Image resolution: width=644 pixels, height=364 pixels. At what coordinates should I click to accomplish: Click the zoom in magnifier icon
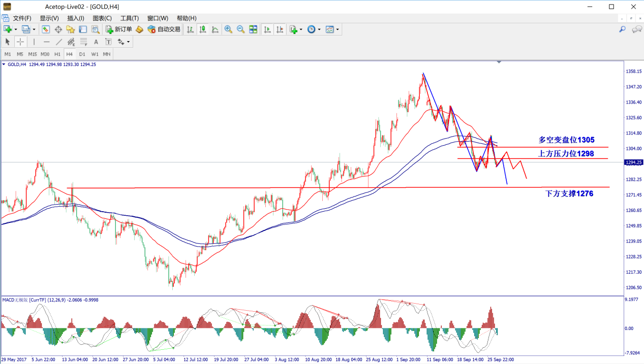click(228, 29)
